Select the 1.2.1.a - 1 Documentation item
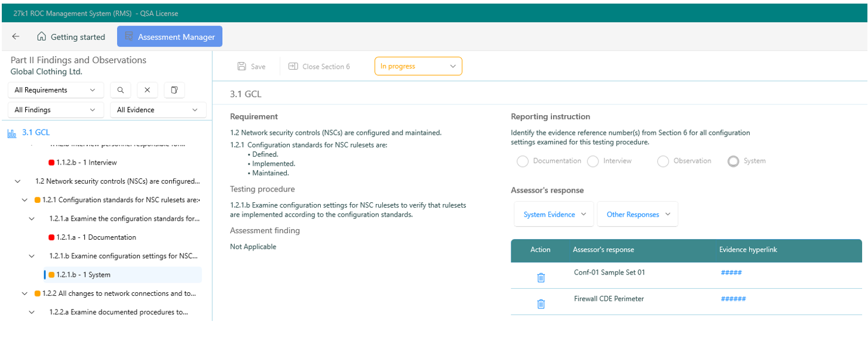868x346 pixels. 96,237
